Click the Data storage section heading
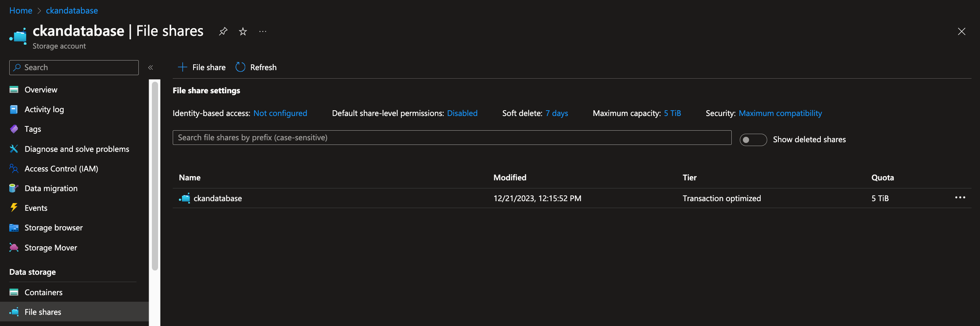 [x=32, y=272]
